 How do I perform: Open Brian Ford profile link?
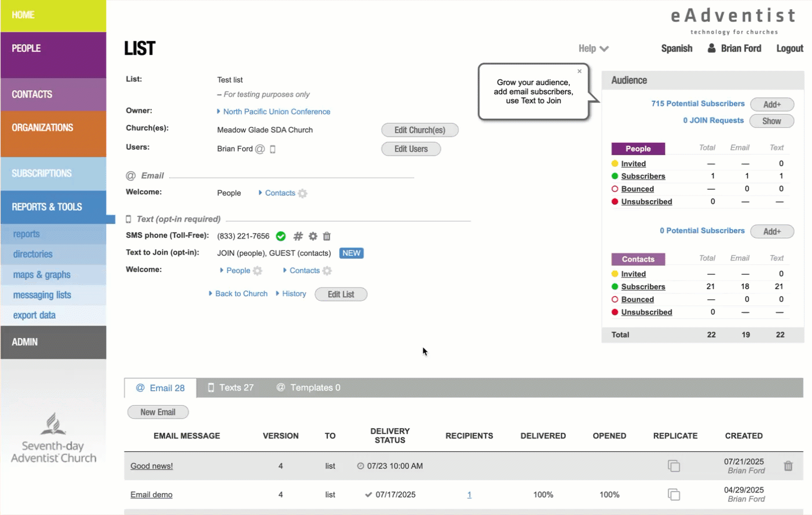741,49
